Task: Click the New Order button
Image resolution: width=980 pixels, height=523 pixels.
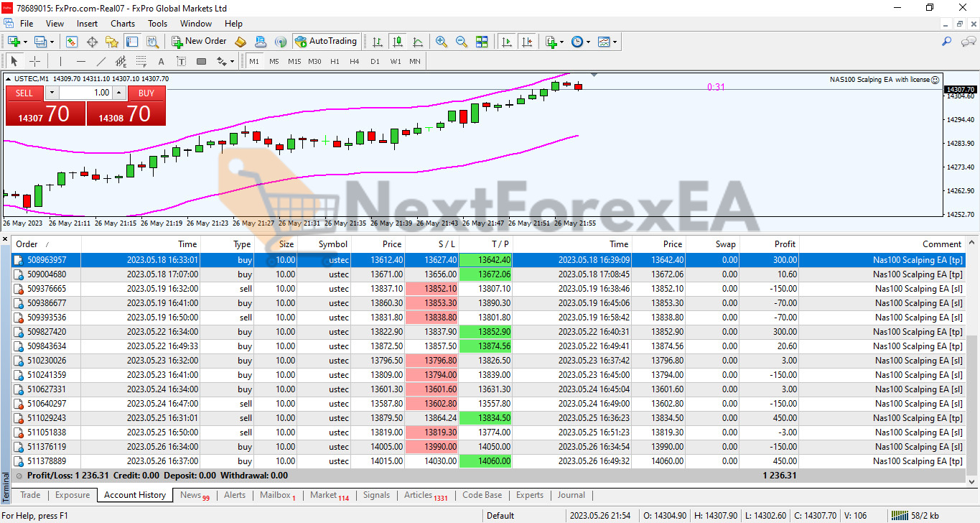Action: tap(199, 42)
